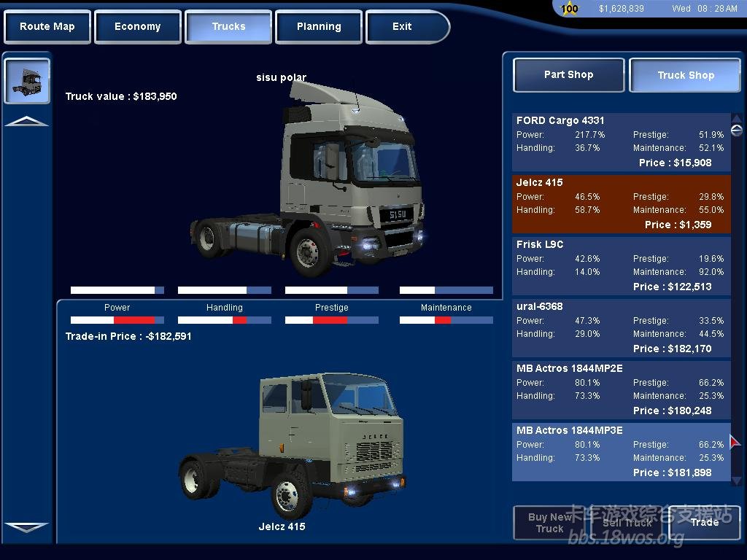
Task: Click the truck shop list scrollbar handle
Action: pos(737,130)
